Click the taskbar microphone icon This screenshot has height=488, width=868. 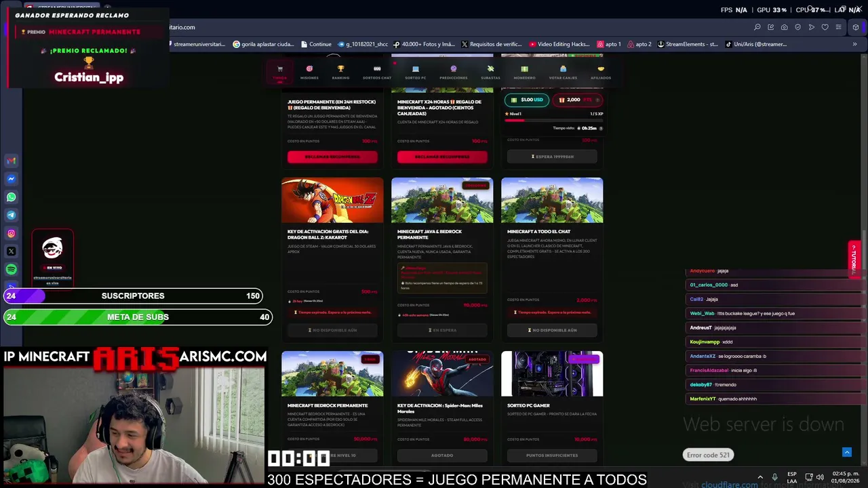tap(774, 477)
